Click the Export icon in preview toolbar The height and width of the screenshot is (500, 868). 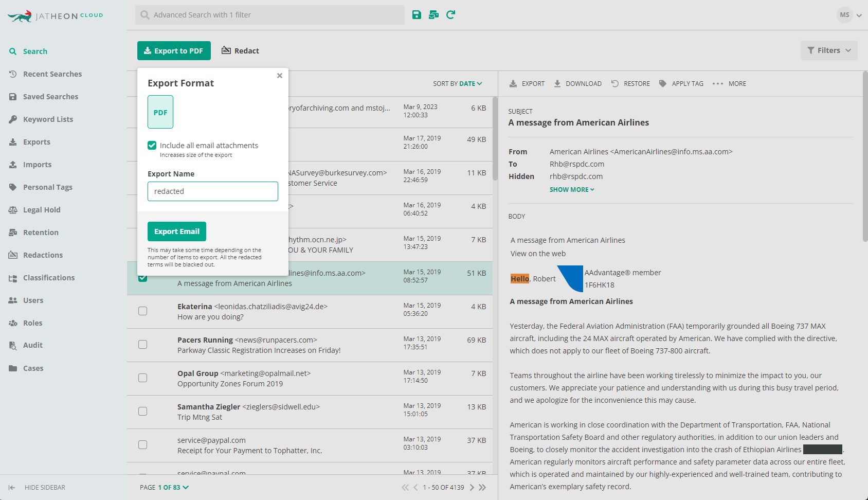pos(513,83)
